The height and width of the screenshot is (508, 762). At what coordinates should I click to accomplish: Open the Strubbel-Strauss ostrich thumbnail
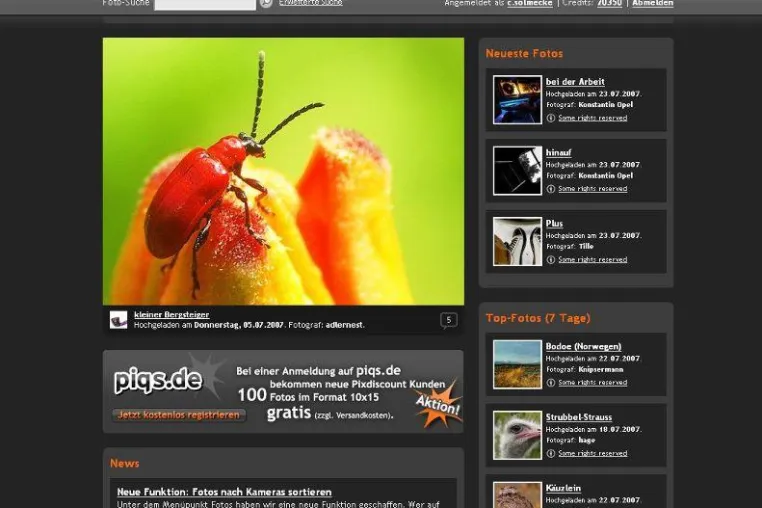coord(517,436)
